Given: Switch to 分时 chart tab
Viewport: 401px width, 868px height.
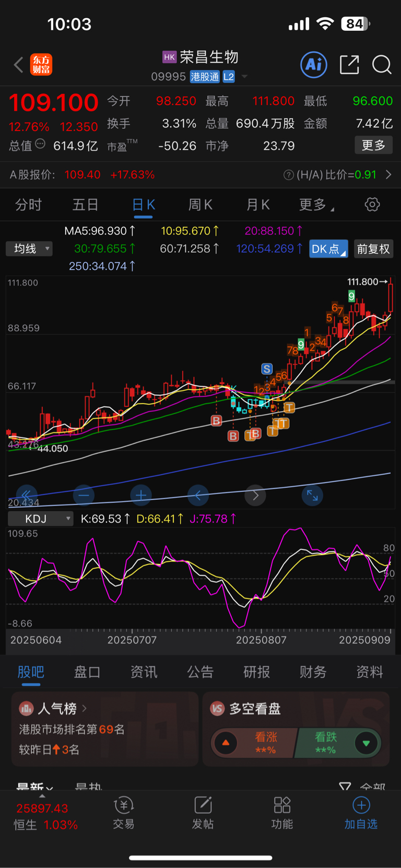Looking at the screenshot, I should point(28,205).
